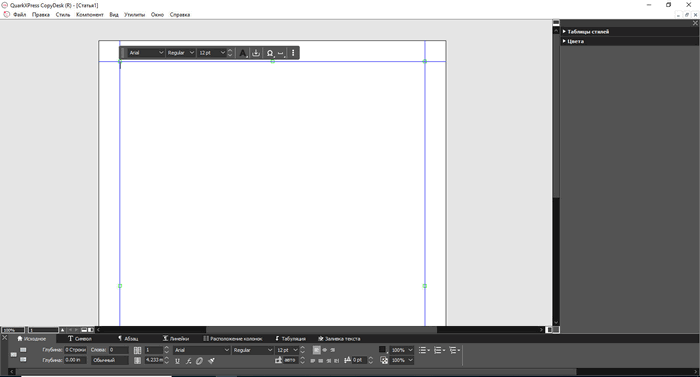Switch to the Расположение колонок tab
The image size is (700, 377).
(233, 339)
